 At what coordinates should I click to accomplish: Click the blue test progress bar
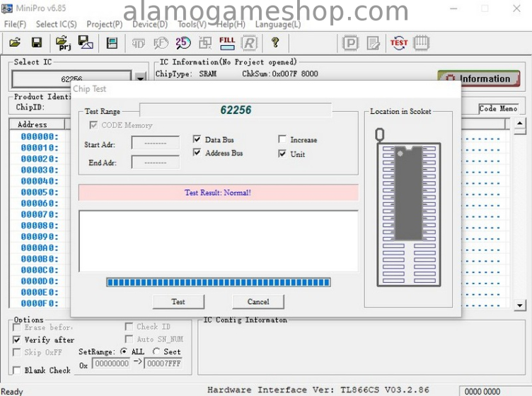[x=219, y=282]
